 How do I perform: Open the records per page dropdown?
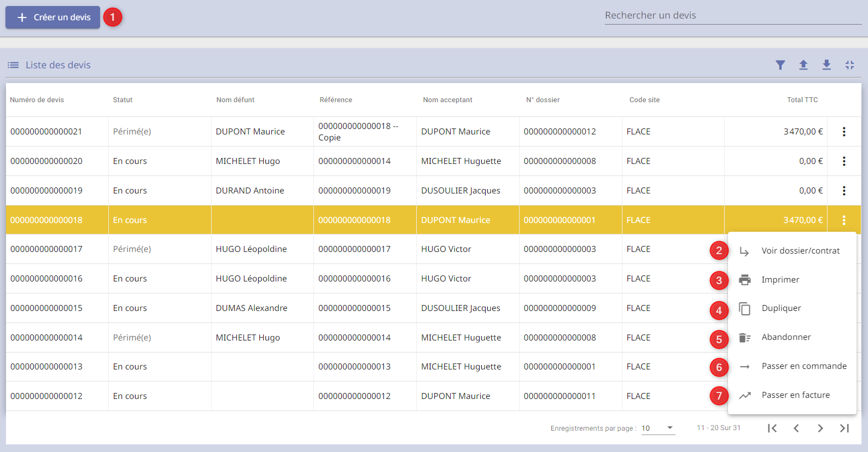[658, 428]
